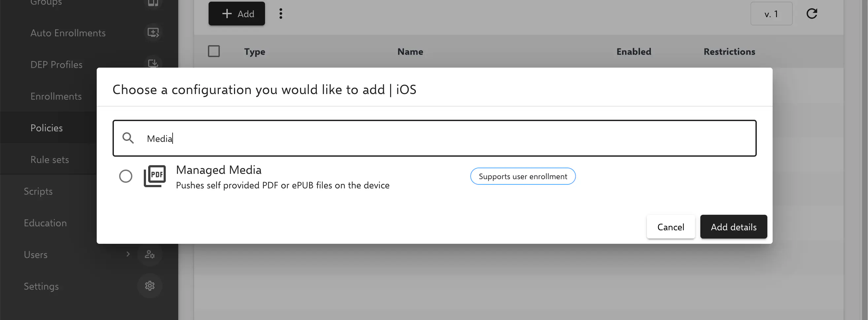Screen dimensions: 868x320
Task: Cancel the configuration dialog
Action: click(x=671, y=227)
